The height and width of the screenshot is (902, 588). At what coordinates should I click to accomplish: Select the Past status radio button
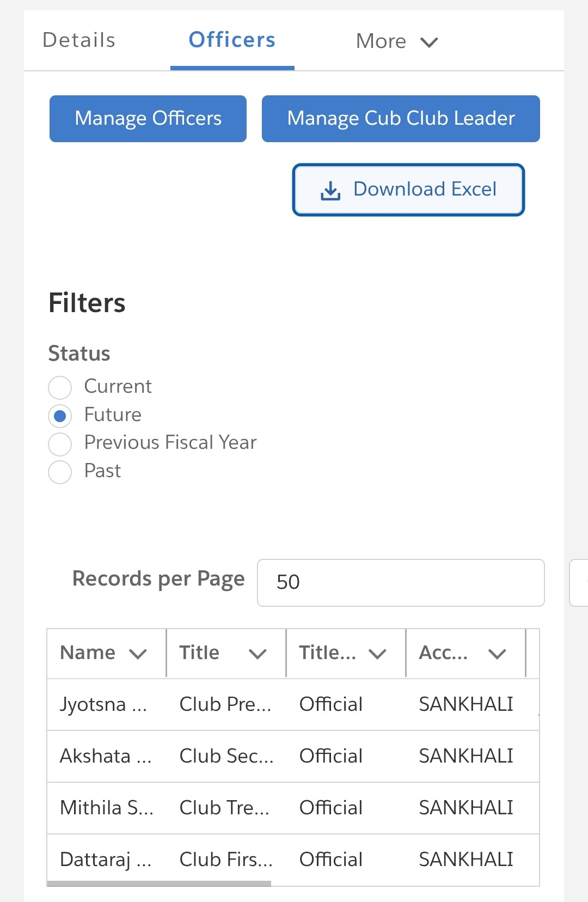point(60,472)
